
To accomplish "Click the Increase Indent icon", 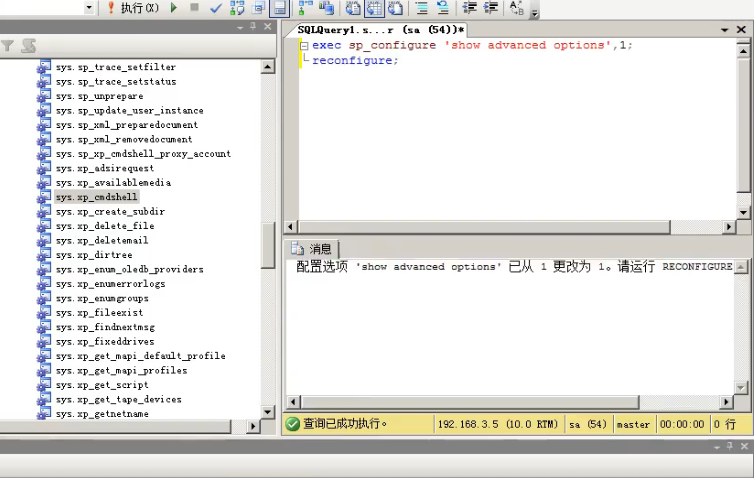I will (490, 8).
